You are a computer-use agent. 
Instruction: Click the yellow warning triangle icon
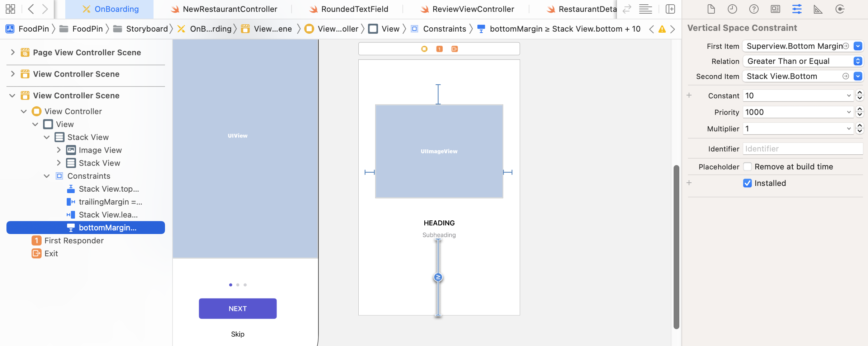tap(662, 29)
